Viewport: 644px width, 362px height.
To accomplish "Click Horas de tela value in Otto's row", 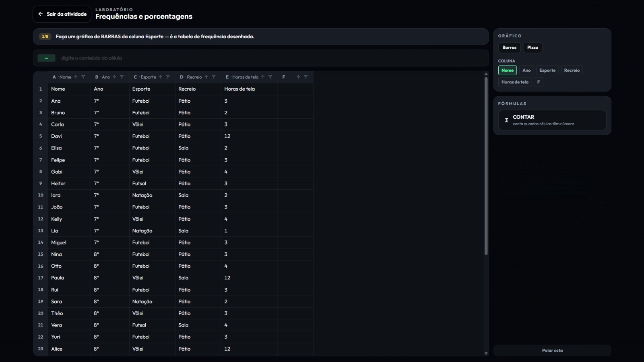I will pos(249,266).
